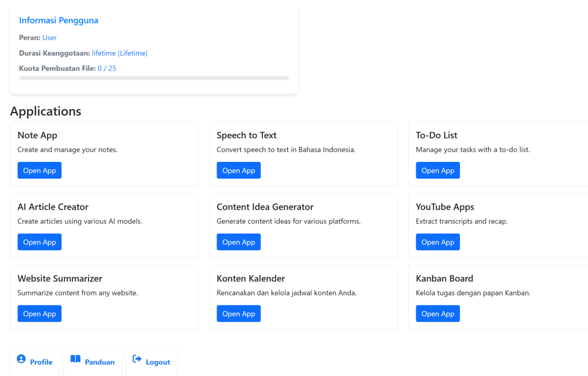This screenshot has height=376, width=588.
Task: Go to Profile page link
Action: [41, 362]
